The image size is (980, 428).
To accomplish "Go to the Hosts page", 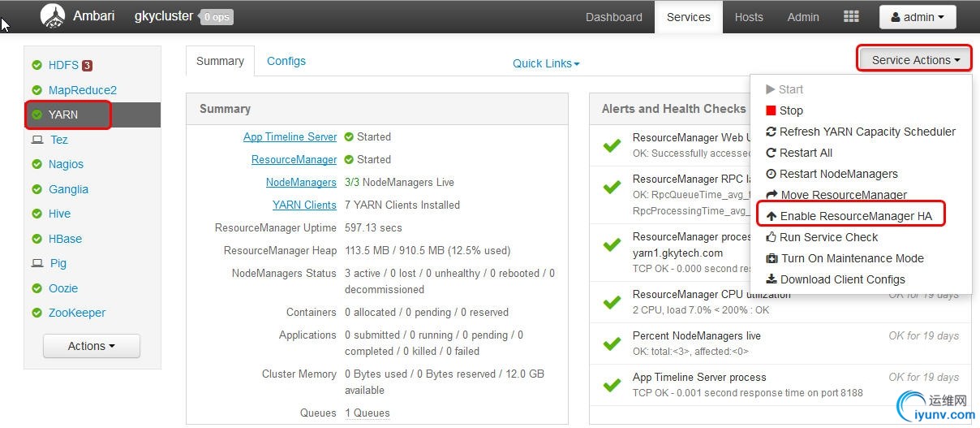I will point(749,17).
